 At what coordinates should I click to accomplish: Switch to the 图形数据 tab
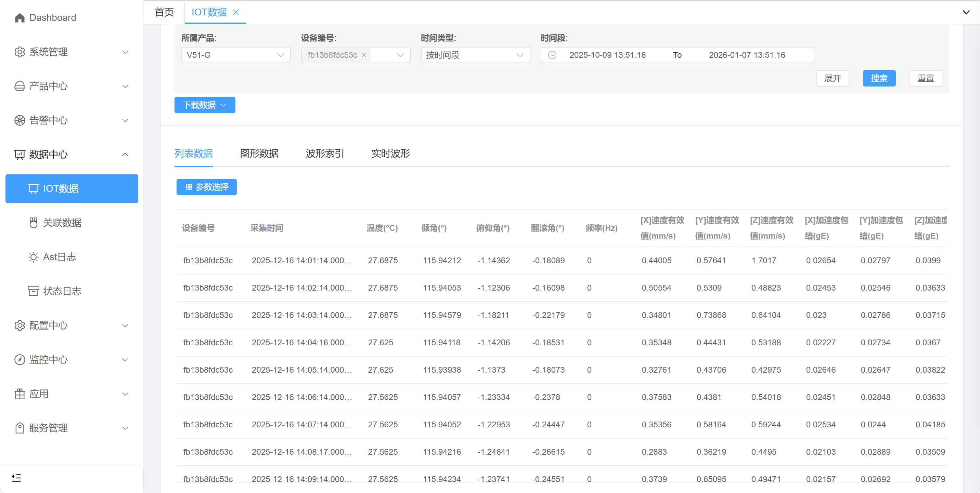pyautogui.click(x=259, y=153)
